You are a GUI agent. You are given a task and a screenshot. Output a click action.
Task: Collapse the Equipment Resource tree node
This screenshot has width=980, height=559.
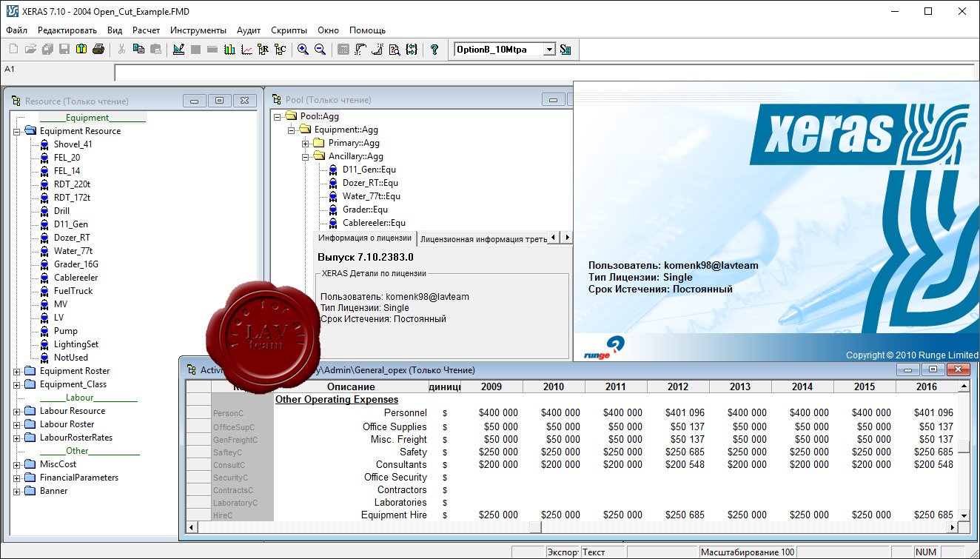[17, 131]
